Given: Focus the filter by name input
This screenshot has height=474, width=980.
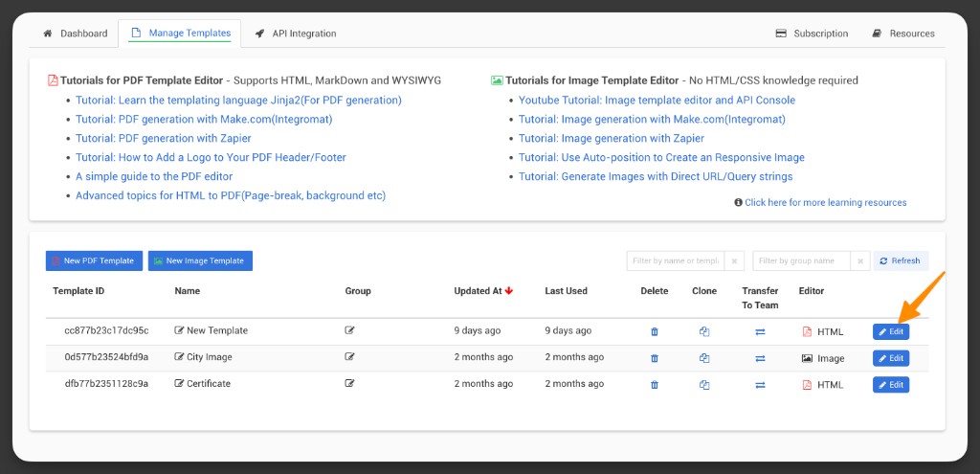Looking at the screenshot, I should pyautogui.click(x=676, y=260).
